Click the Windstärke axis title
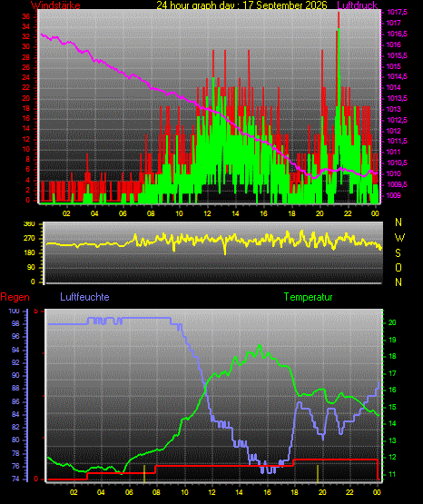 [55, 5]
